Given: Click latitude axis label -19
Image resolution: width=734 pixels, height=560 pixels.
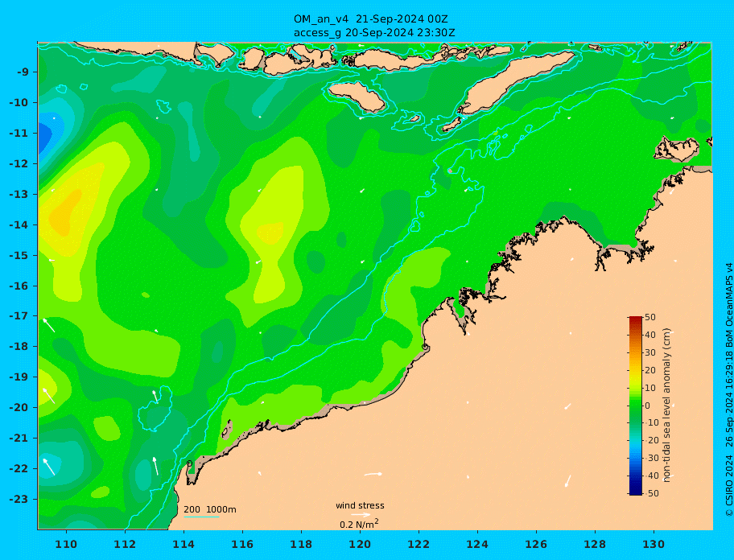Looking at the screenshot, I should click(x=19, y=377).
